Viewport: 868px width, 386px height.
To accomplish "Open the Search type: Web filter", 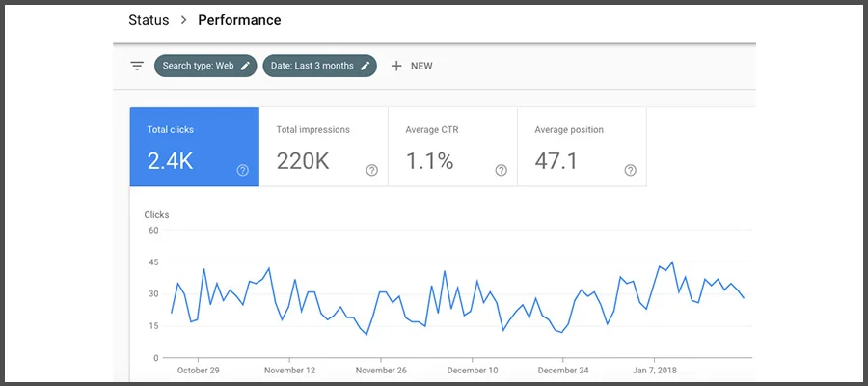I will point(198,66).
